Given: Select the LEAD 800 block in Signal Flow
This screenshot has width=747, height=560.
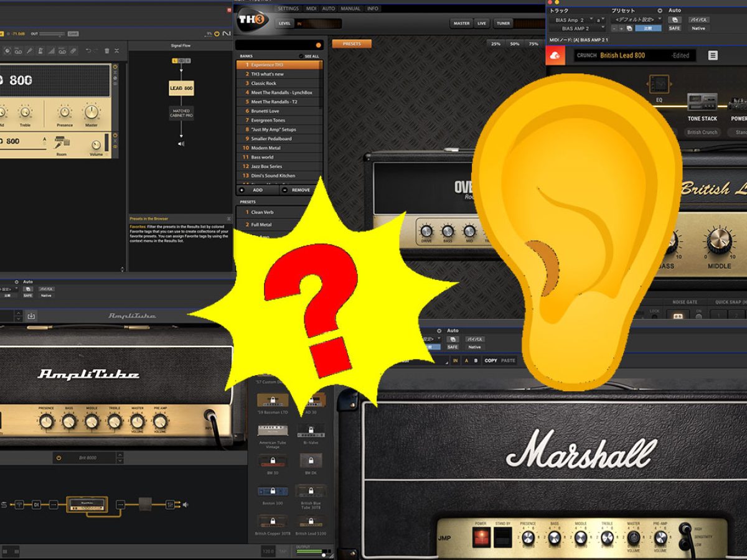Looking at the screenshot, I should click(181, 88).
